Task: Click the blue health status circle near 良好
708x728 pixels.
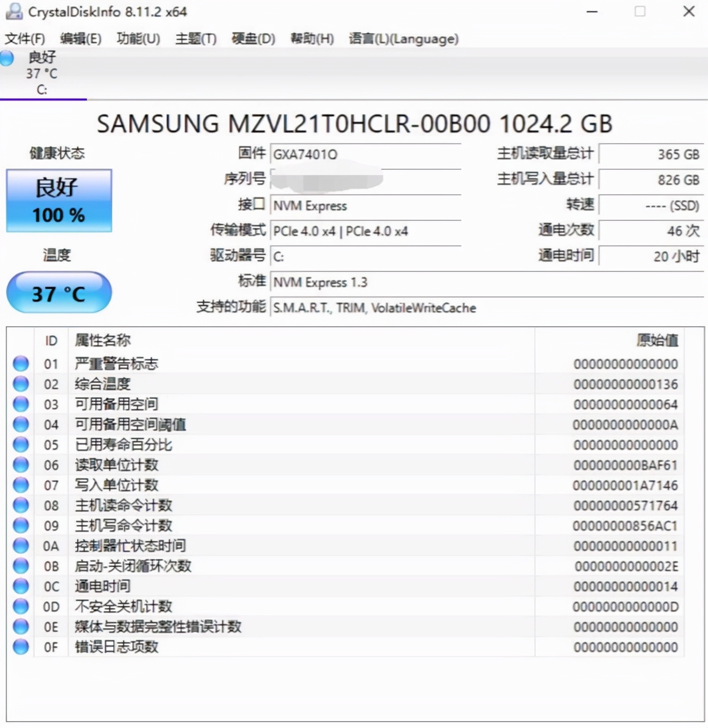Action: tap(7, 59)
